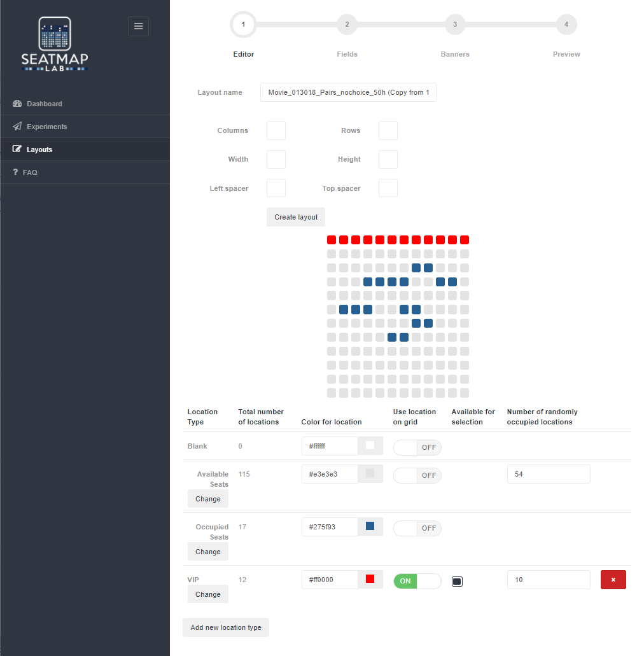Toggle Blank use location on grid
This screenshot has height=656, width=644.
417,447
